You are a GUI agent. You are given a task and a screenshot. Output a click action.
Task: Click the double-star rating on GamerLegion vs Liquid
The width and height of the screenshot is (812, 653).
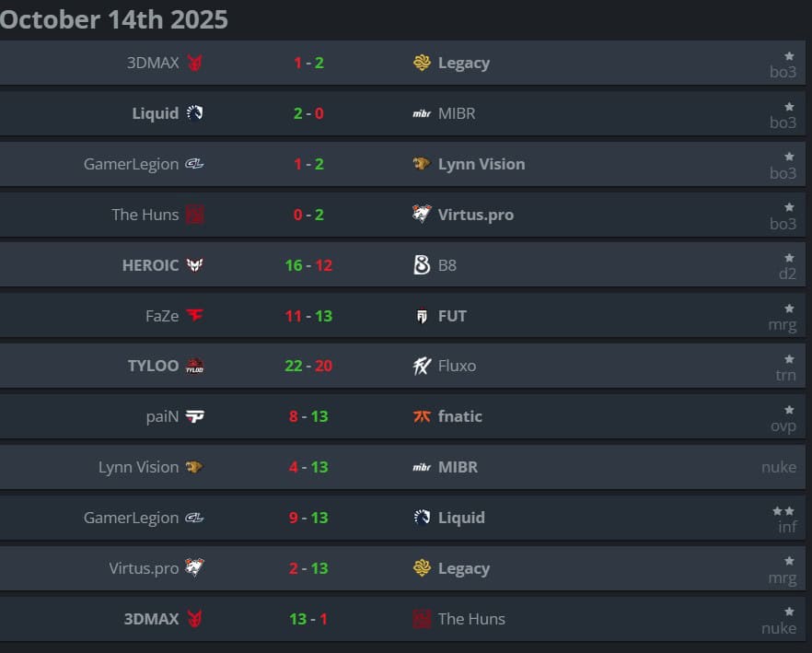click(783, 510)
